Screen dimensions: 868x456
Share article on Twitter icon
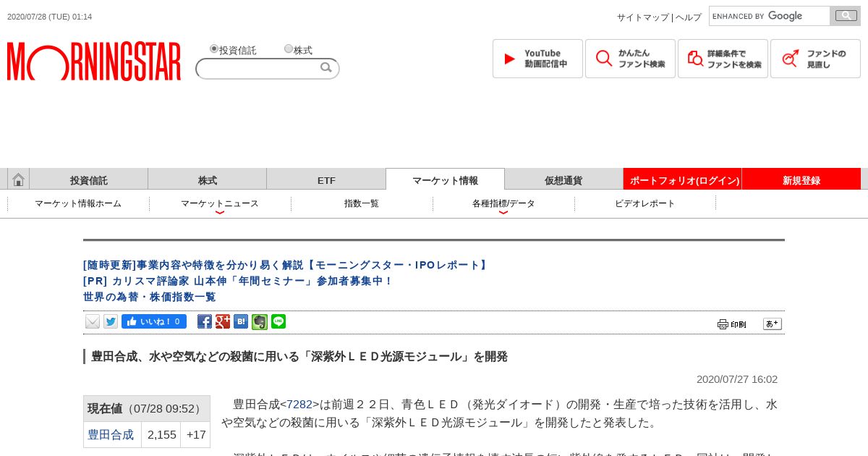tap(111, 321)
